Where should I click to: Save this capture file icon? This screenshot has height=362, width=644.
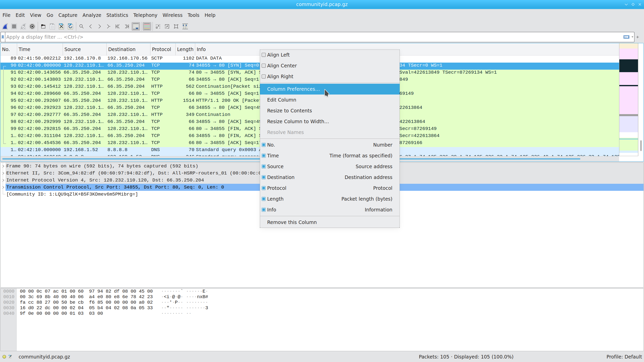[x=52, y=26]
